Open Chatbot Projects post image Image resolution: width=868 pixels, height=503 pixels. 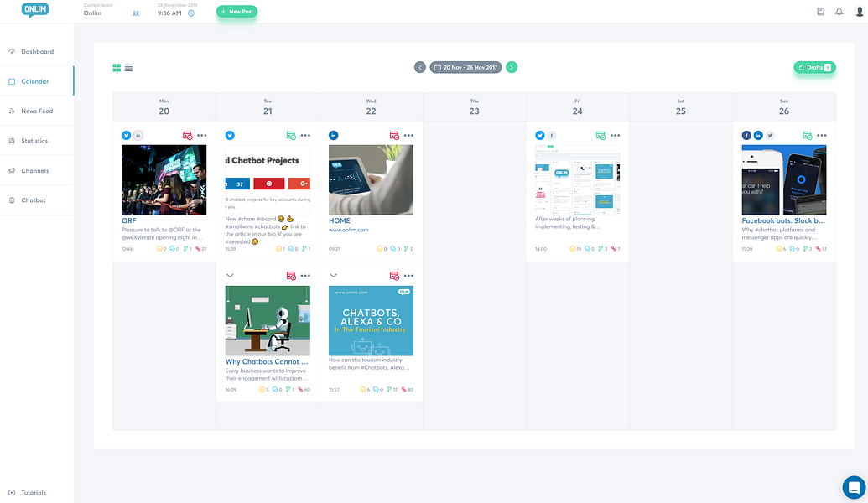click(268, 180)
